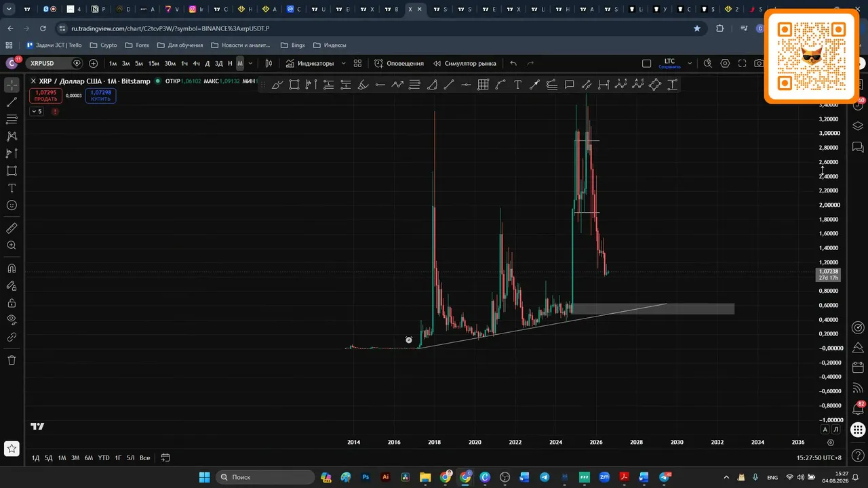Toggle fullscreen mode icon
The width and height of the screenshot is (868, 488).
pos(742,63)
